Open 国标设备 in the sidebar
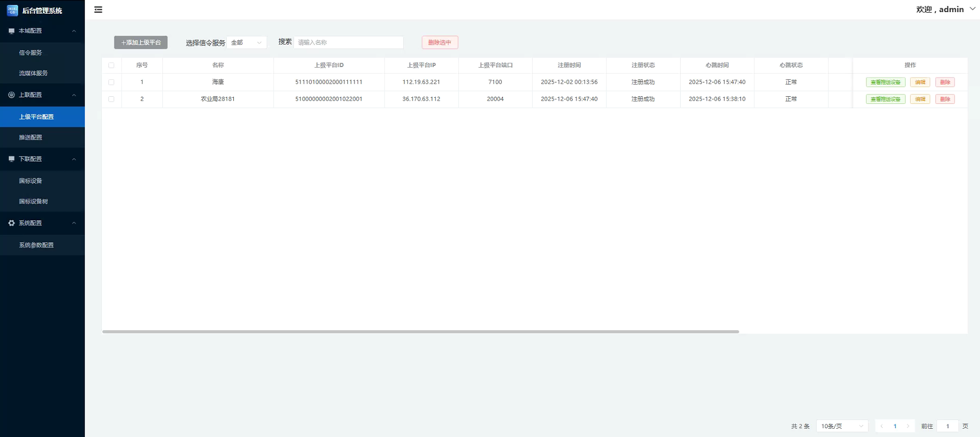Screen dimensions: 980x437 [x=31, y=181]
